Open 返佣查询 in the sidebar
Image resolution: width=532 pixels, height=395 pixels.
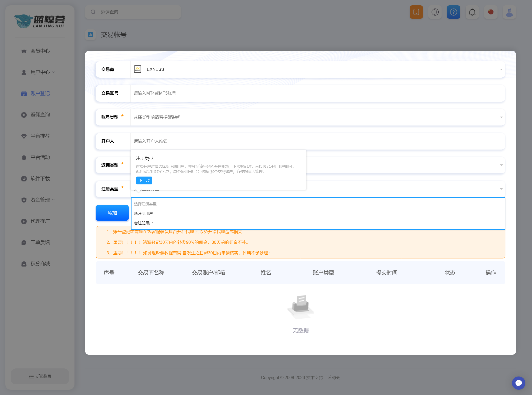40,115
